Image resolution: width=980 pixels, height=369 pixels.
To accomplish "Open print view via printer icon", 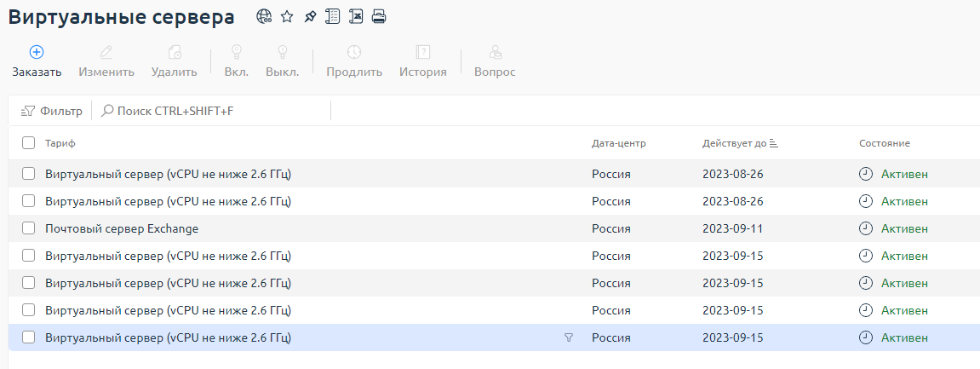I will 379,17.
